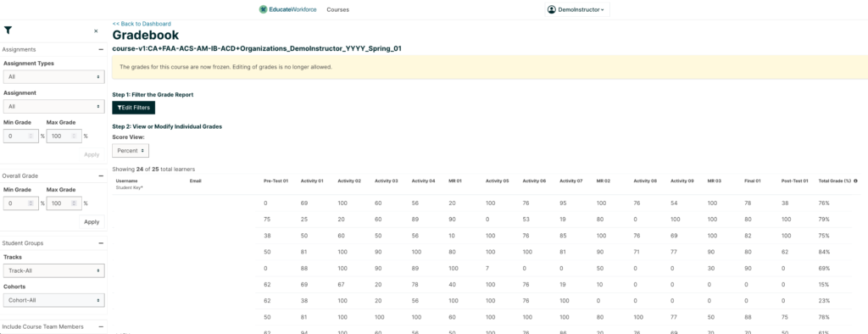Click the Student Key subheader text

[129, 188]
